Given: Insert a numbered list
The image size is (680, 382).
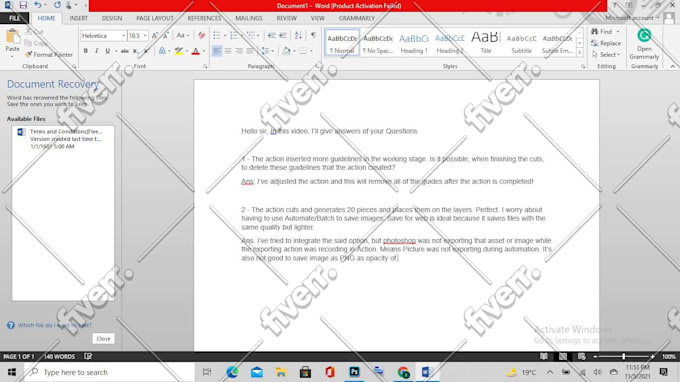Looking at the screenshot, I should [x=234, y=36].
